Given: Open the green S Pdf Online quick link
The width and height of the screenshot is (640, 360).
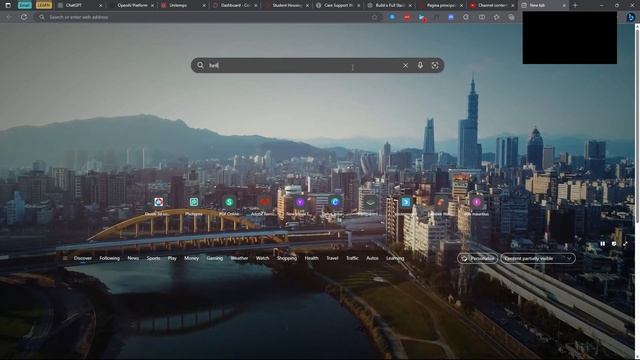Looking at the screenshot, I should [x=229, y=202].
